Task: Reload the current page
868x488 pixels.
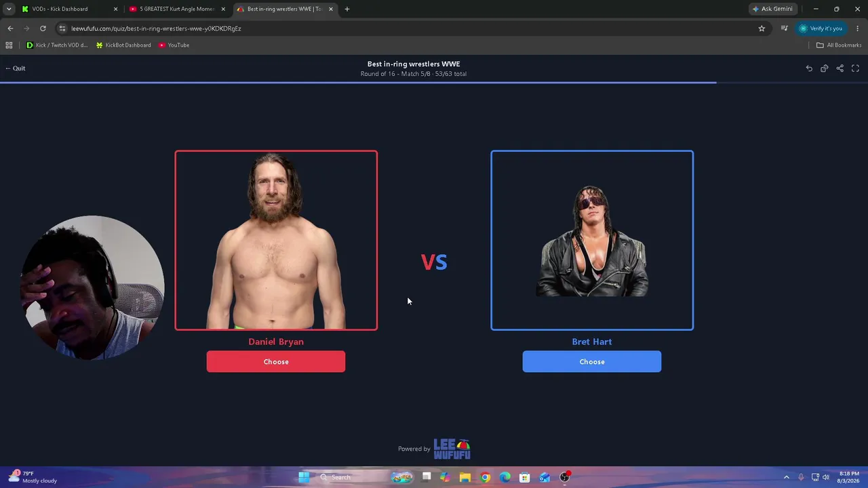Action: pyautogui.click(x=43, y=28)
